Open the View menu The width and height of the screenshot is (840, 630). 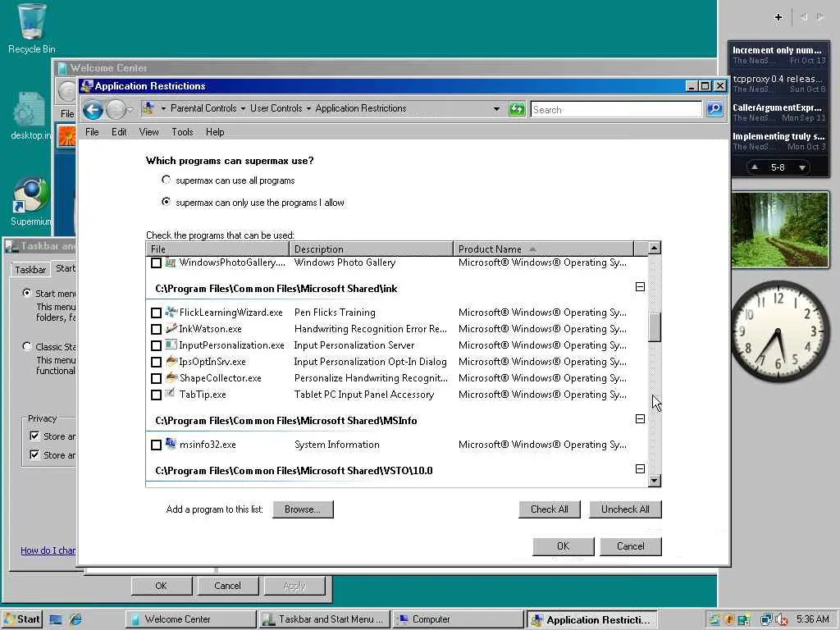click(149, 132)
